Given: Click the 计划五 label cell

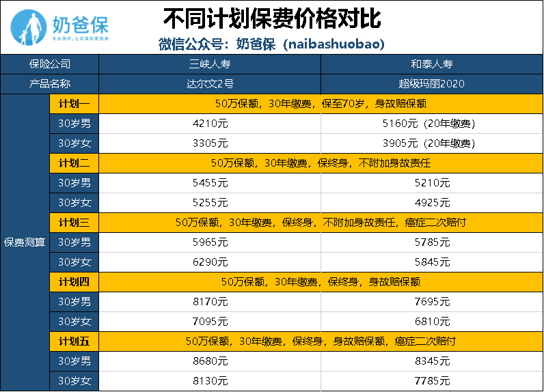Looking at the screenshot, I should 74,341.
